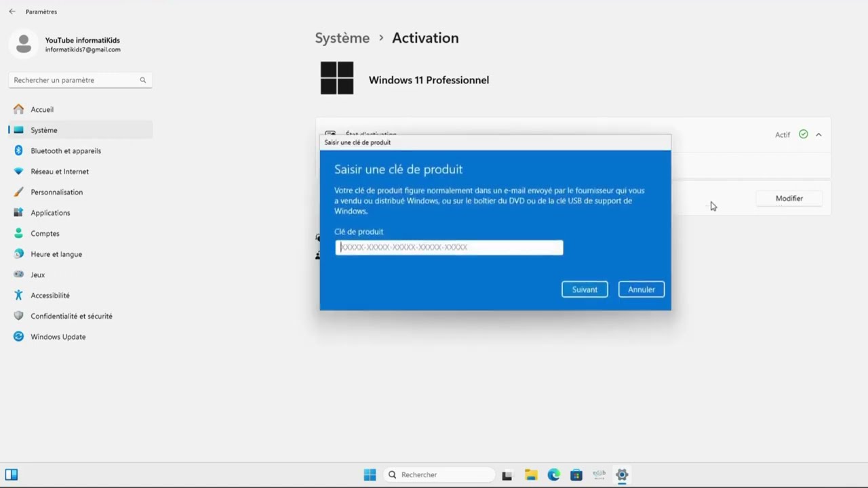Open Bluetooth et appareils settings
Image resolution: width=868 pixels, height=488 pixels.
click(x=80, y=150)
